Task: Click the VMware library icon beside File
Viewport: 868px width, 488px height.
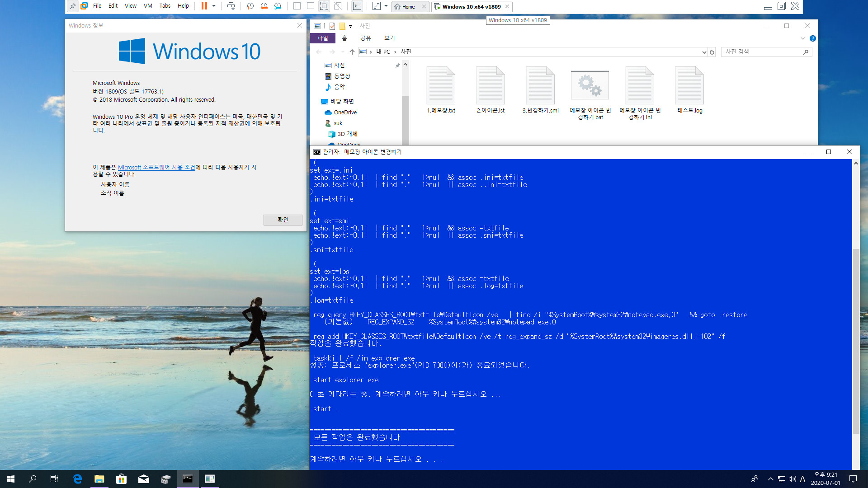Action: (84, 6)
